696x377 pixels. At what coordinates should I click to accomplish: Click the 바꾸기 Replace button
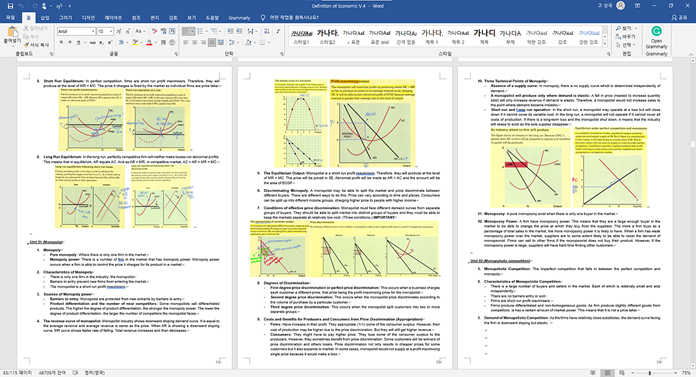[x=626, y=37]
